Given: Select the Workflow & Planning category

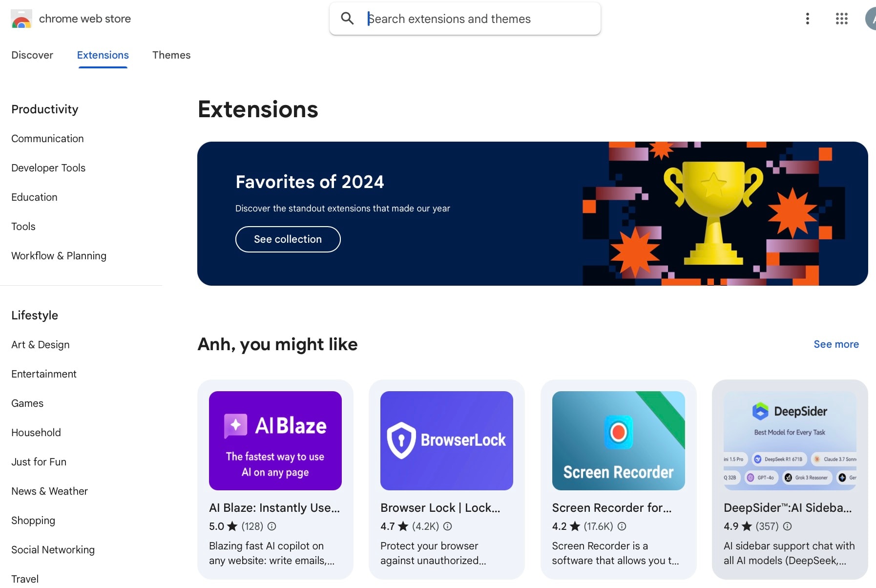Looking at the screenshot, I should pos(59,256).
